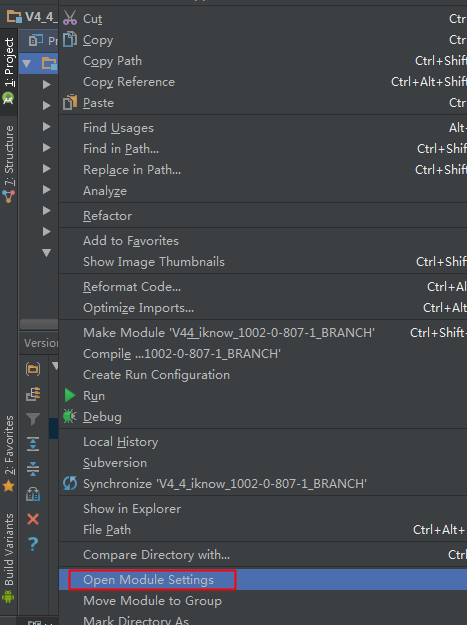The image size is (467, 625).
Task: Collapse the selected project root folder arrow
Action: (x=27, y=63)
